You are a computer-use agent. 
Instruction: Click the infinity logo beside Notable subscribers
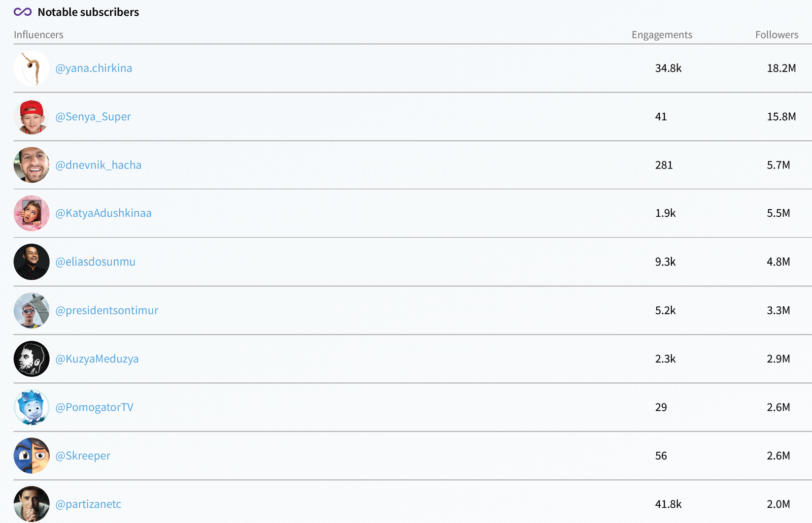click(x=22, y=12)
